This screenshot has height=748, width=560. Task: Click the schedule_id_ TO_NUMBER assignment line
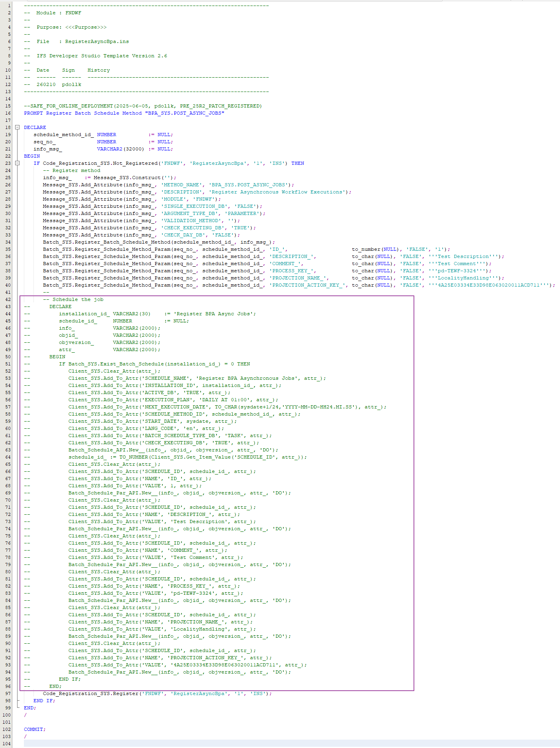(187, 457)
